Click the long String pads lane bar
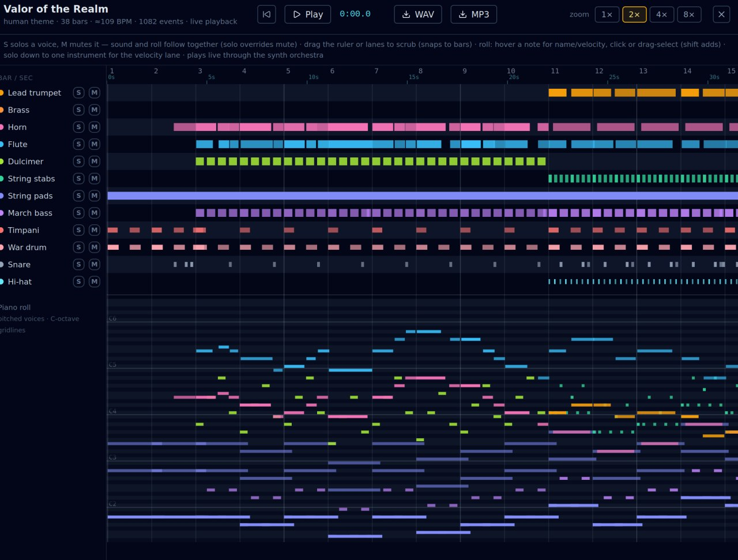 coord(423,196)
